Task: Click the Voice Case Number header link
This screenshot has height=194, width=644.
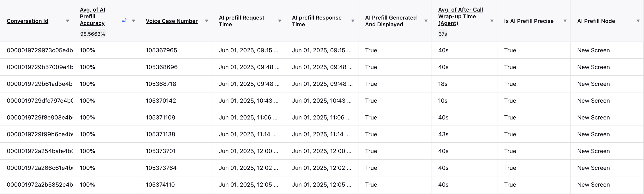Action: click(172, 21)
